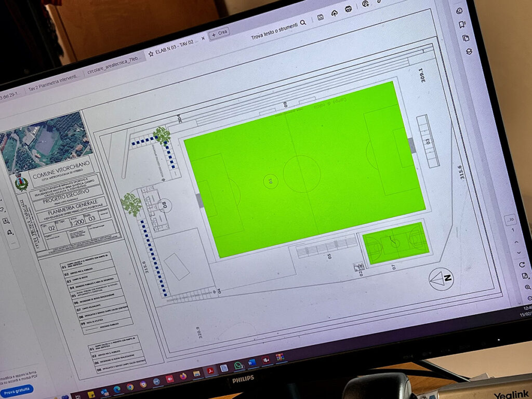Open the page thumbnails panel icon

pos(466,37)
